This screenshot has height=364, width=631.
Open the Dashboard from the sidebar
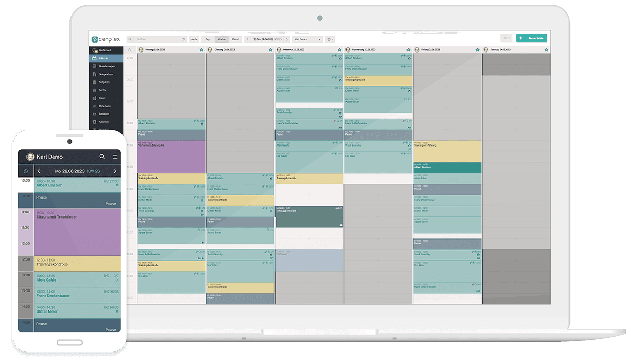pyautogui.click(x=105, y=50)
